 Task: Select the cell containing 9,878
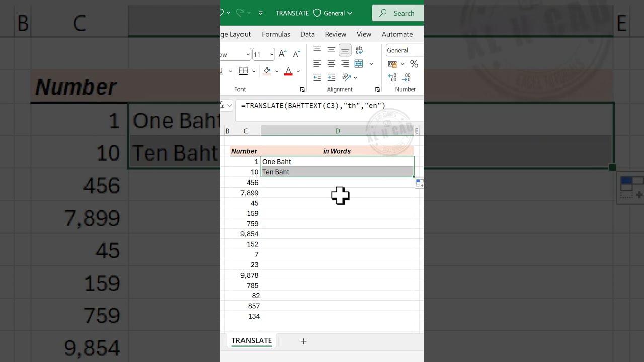pos(245,275)
